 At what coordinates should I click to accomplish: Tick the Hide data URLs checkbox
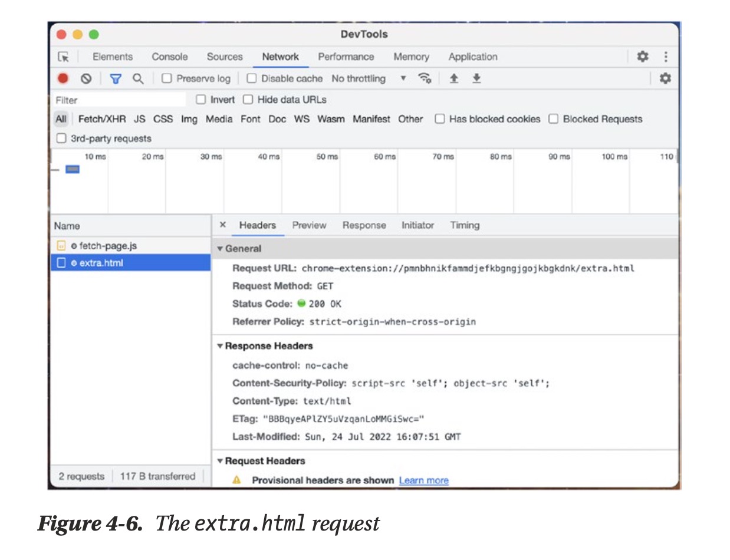(x=248, y=100)
